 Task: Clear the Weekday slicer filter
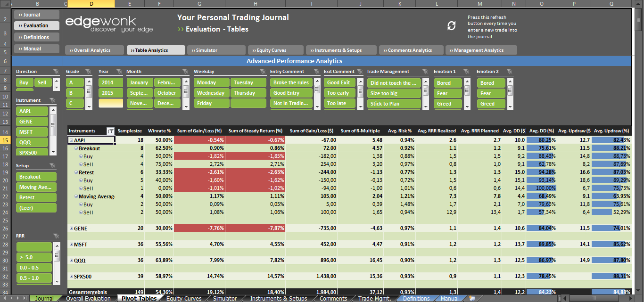pyautogui.click(x=262, y=72)
